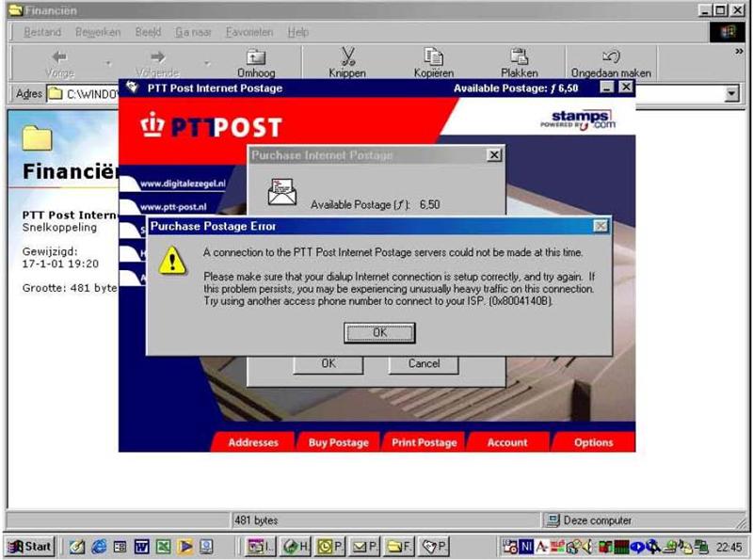Image resolution: width=753 pixels, height=560 pixels.
Task: Click the PTT Post crown logo
Action: point(152,124)
